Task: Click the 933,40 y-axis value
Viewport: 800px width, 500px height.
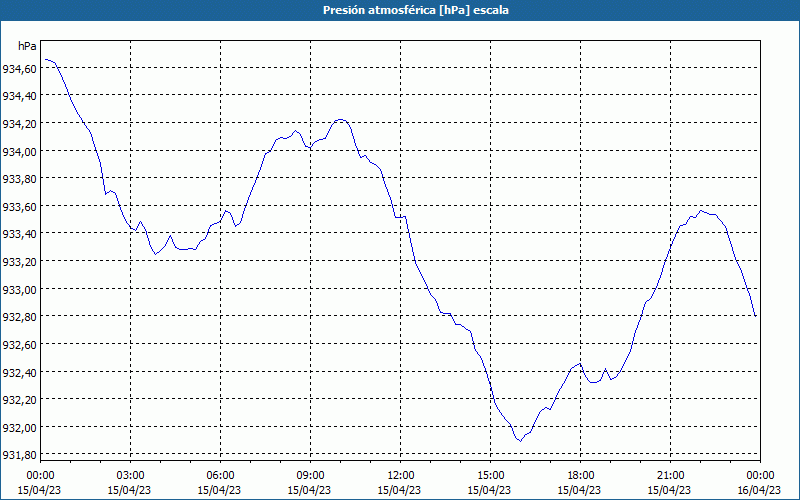Action: click(19, 234)
